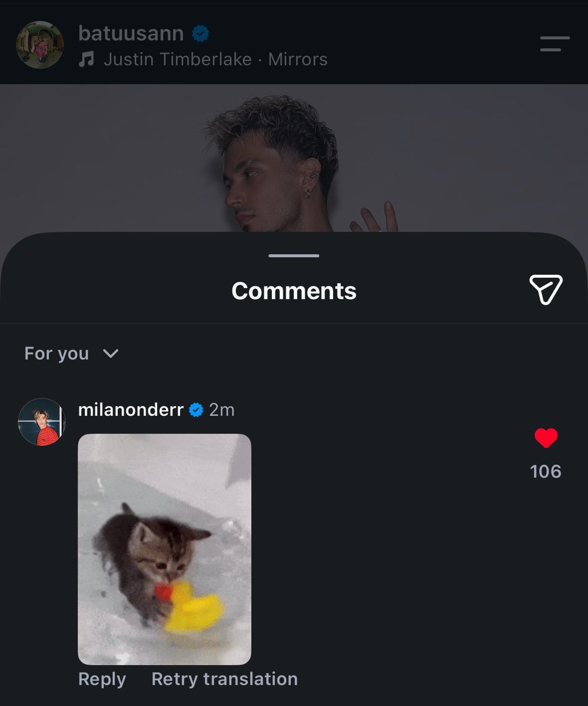Unlike the comment with the red heart
588x706 pixels.
point(546,438)
